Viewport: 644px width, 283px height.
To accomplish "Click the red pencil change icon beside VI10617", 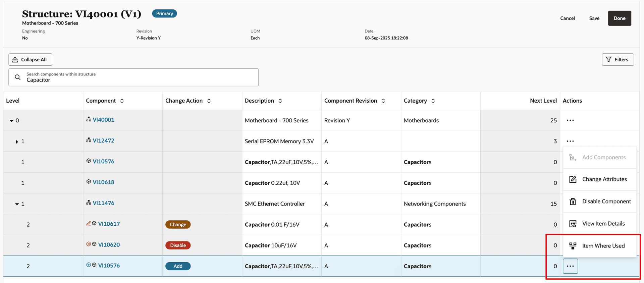I will pyautogui.click(x=89, y=223).
